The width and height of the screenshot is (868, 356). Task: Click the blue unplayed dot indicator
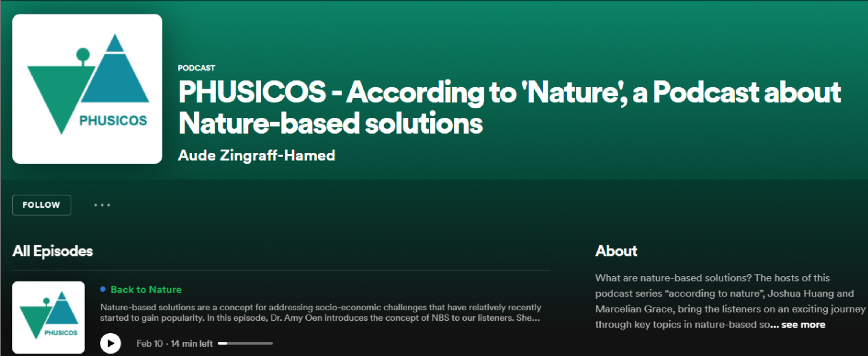coord(103,289)
